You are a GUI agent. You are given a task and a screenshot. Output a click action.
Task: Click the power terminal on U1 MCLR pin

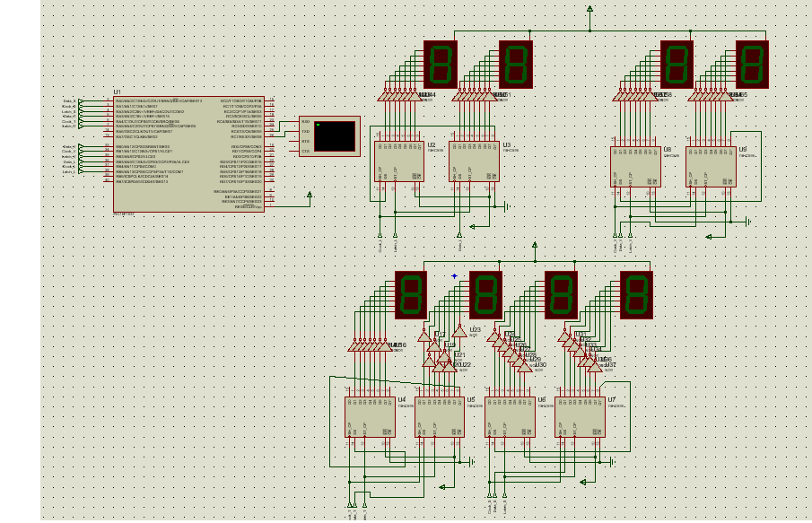pyautogui.click(x=310, y=195)
